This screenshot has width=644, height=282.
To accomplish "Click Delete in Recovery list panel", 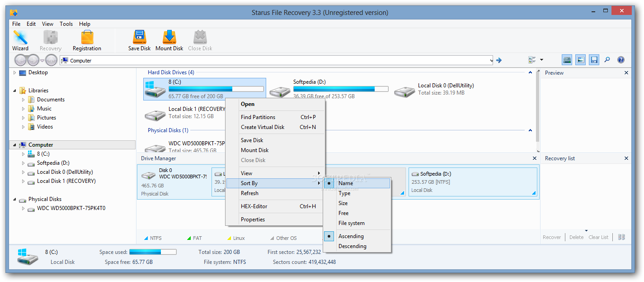I will (x=576, y=237).
